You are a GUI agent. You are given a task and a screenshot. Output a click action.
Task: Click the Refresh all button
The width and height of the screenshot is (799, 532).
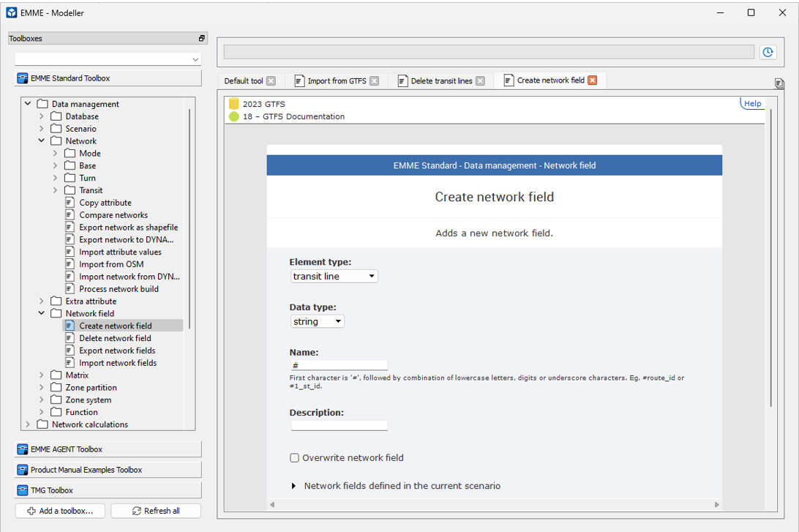(156, 511)
